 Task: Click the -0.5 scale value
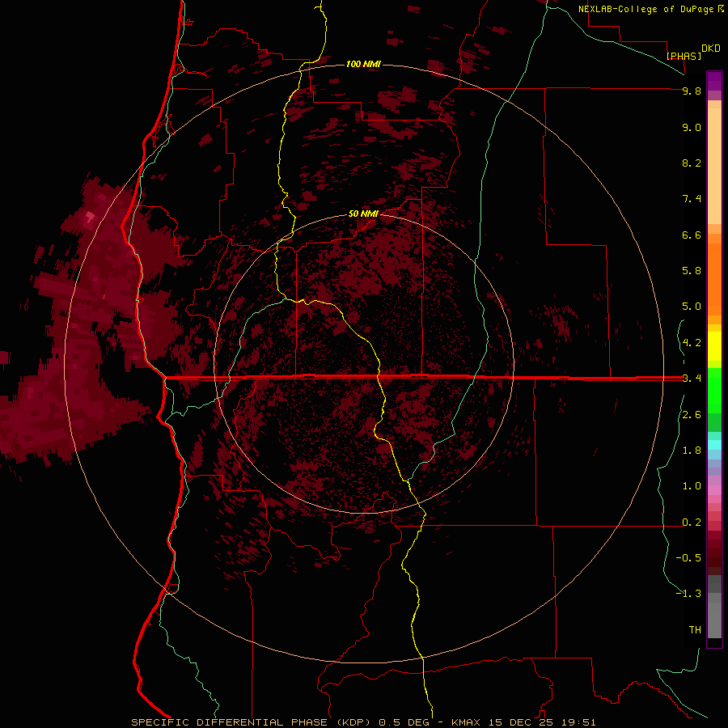point(688,558)
